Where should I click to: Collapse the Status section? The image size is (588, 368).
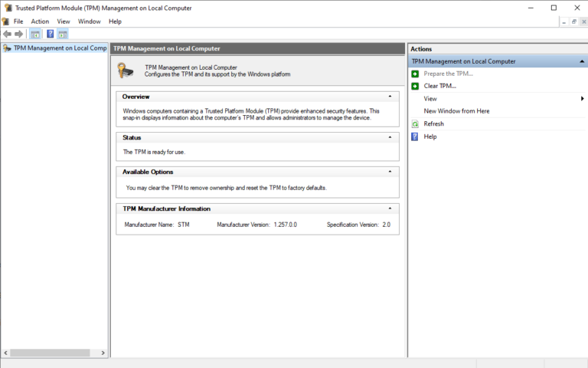click(x=390, y=137)
